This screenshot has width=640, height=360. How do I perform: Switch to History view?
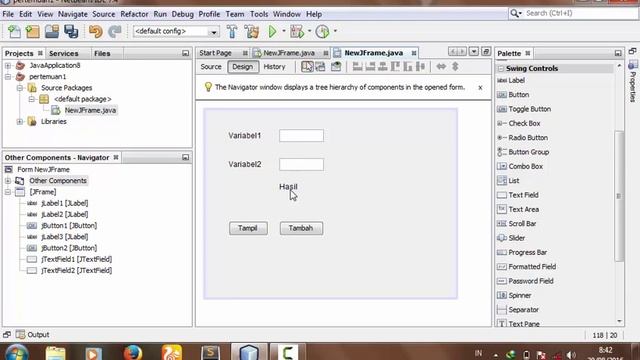pyautogui.click(x=274, y=67)
